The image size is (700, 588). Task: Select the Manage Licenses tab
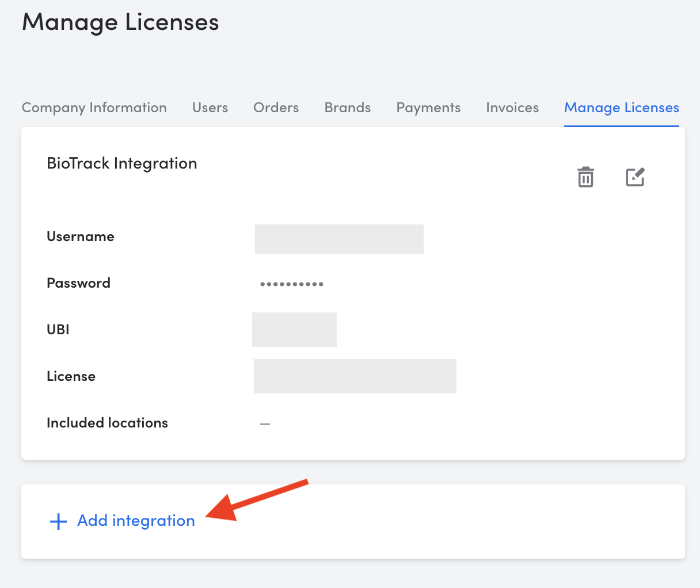[x=622, y=108]
